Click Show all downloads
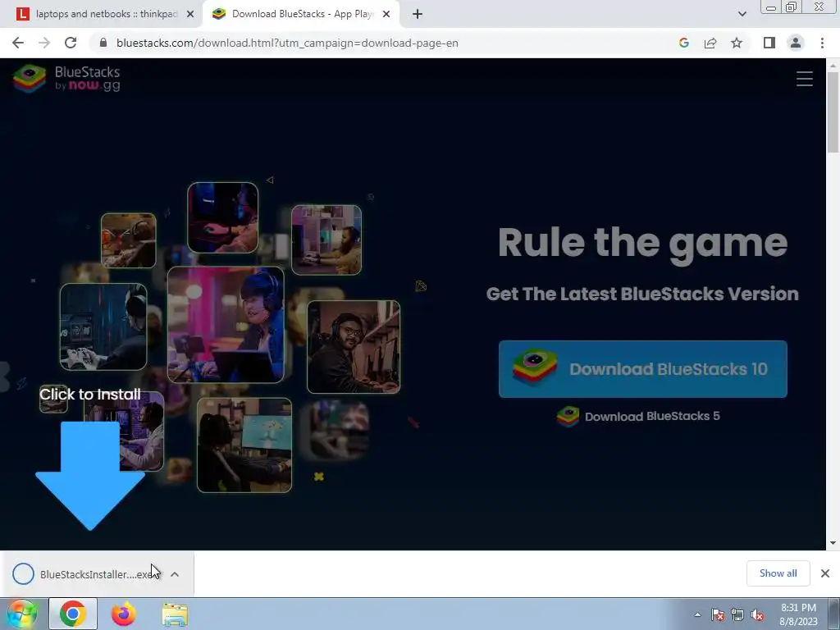This screenshot has height=630, width=840. pyautogui.click(x=778, y=573)
